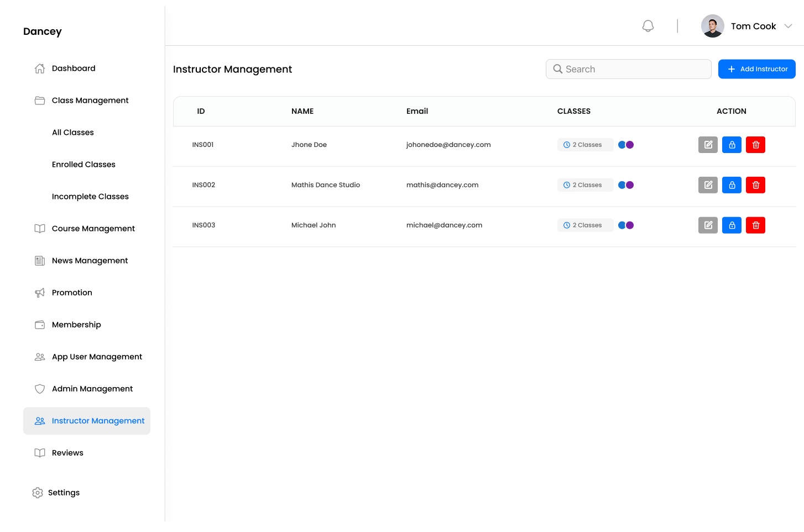Viewport: 804px width, 532px height.
Task: Open the notification bell
Action: [x=648, y=25]
